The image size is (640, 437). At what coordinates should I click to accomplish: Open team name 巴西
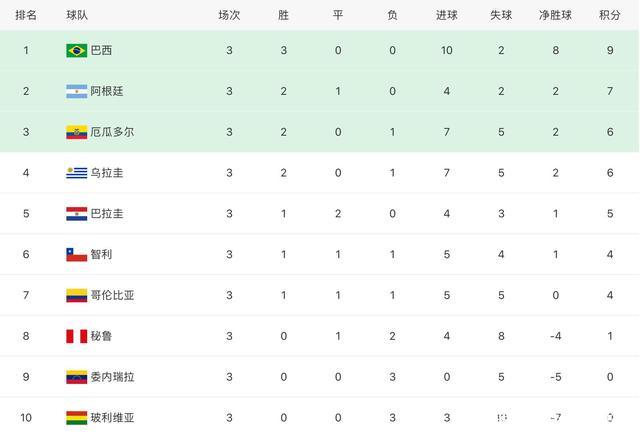coord(101,51)
